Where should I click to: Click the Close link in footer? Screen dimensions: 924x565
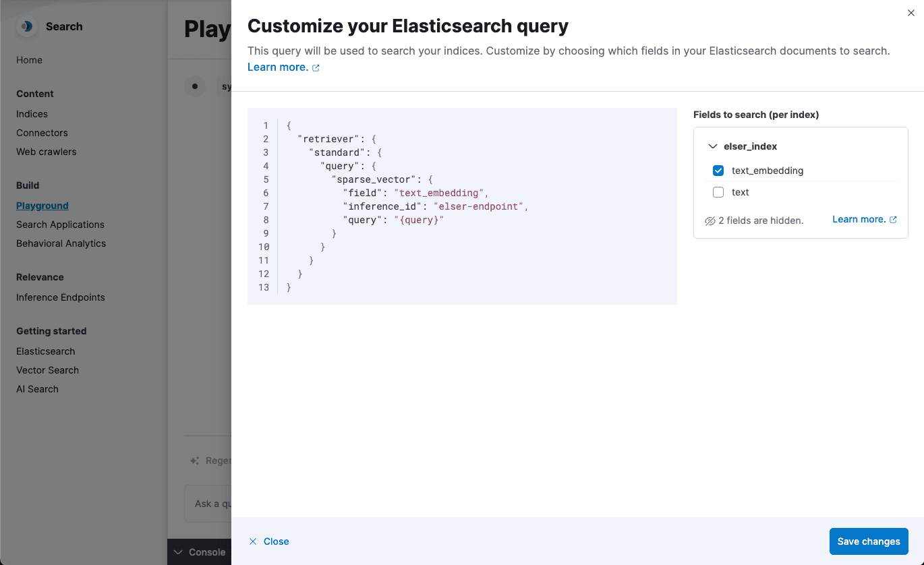[x=276, y=541]
